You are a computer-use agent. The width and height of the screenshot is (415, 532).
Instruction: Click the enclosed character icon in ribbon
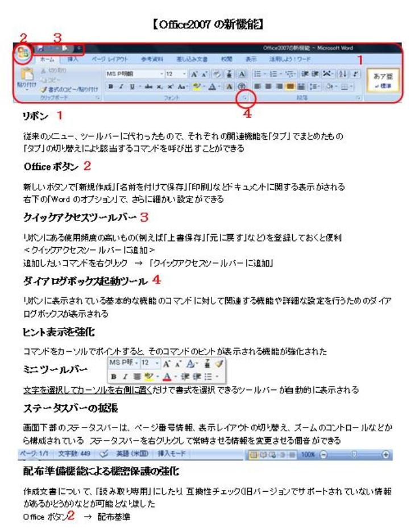tap(242, 86)
